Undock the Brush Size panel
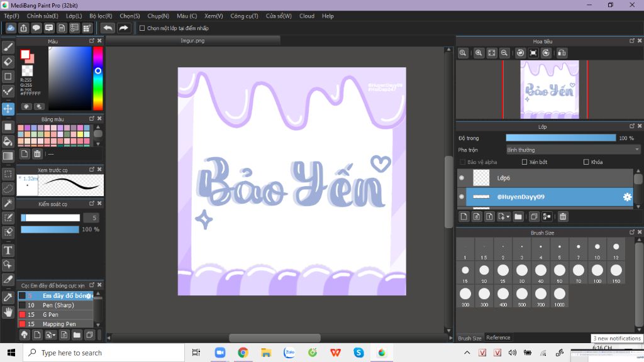Image resolution: width=644 pixels, height=362 pixels. pos(631,233)
